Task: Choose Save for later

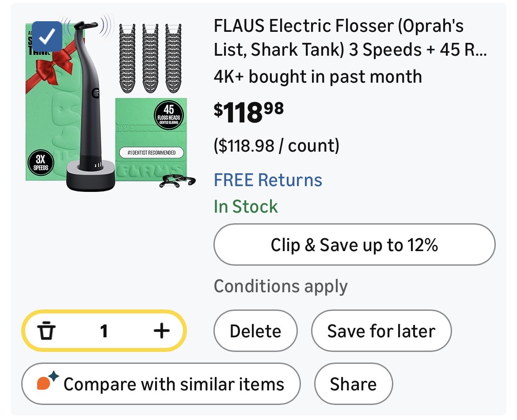Action: [381, 331]
